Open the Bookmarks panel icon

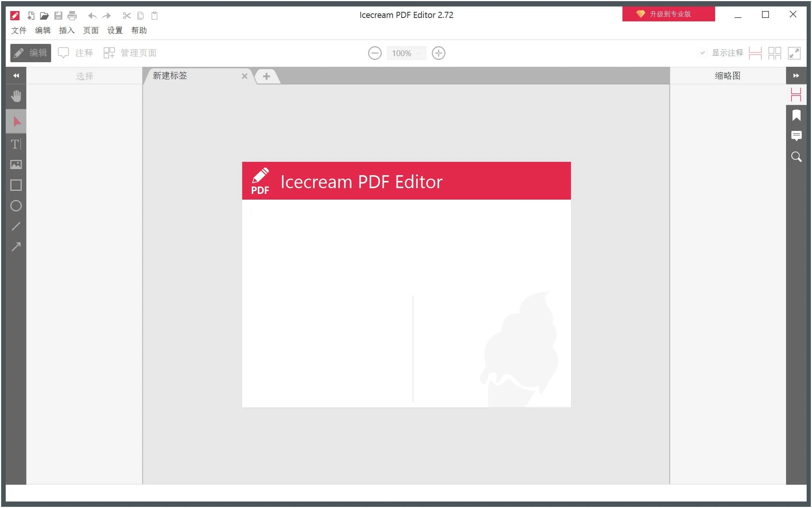pyautogui.click(x=796, y=115)
